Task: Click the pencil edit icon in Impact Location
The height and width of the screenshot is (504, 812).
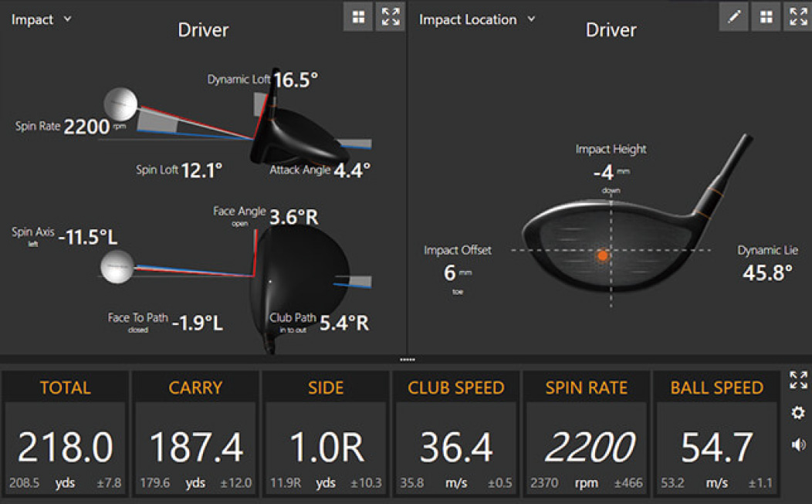Action: (x=733, y=17)
